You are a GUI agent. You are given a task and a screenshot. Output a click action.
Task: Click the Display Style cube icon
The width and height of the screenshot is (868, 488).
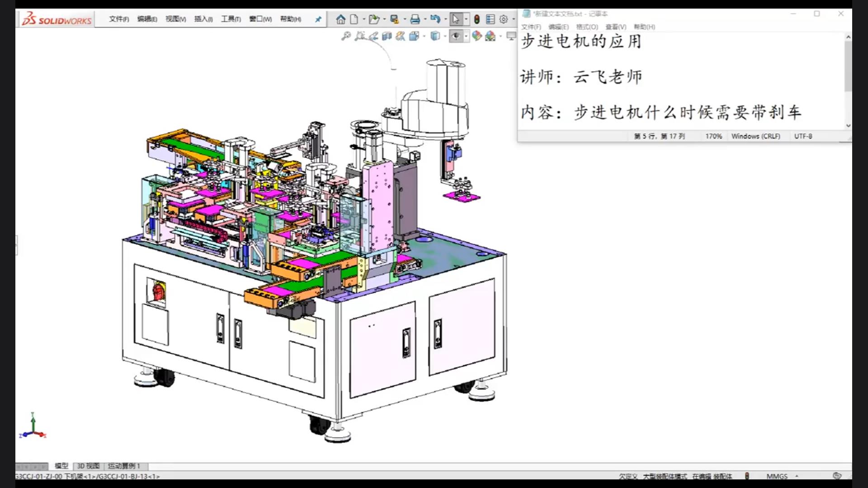[x=435, y=36]
